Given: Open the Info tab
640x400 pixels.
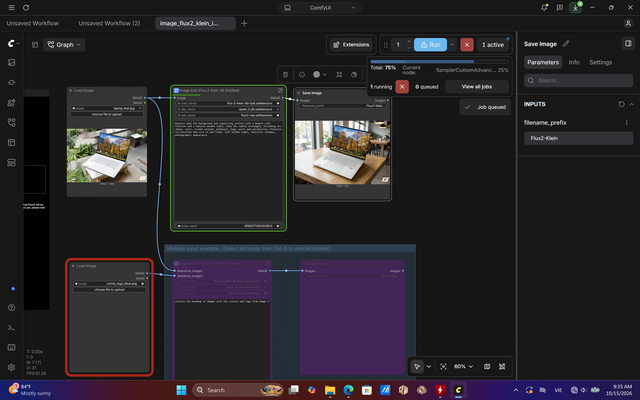Looking at the screenshot, I should [574, 62].
